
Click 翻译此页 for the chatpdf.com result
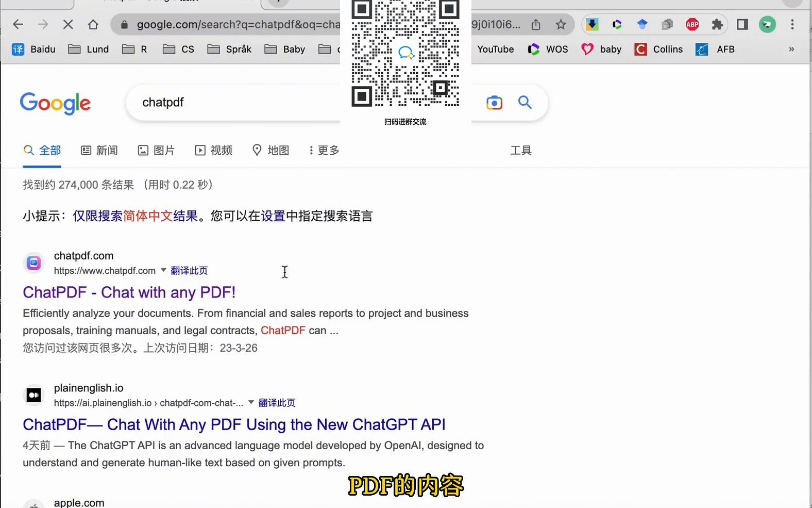(189, 270)
